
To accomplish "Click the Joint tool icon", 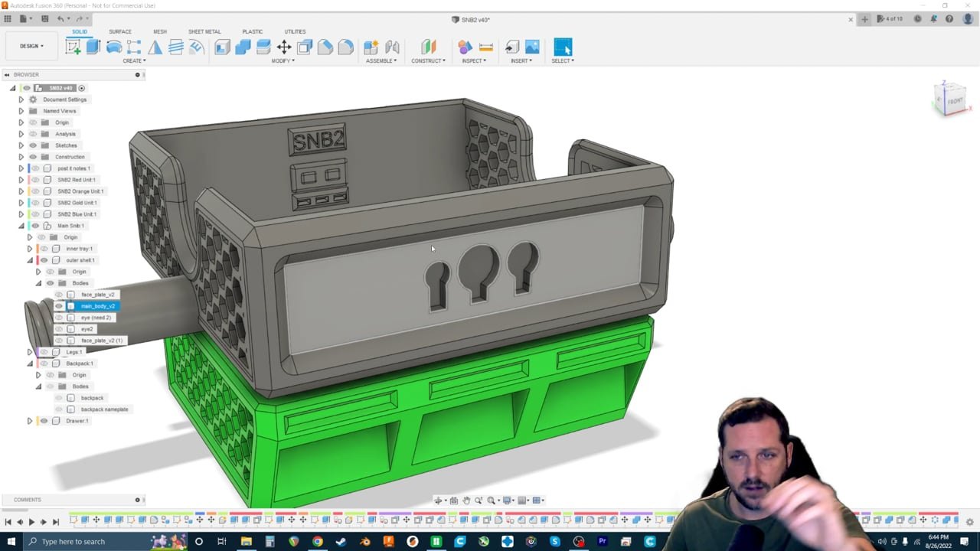I will [x=392, y=47].
